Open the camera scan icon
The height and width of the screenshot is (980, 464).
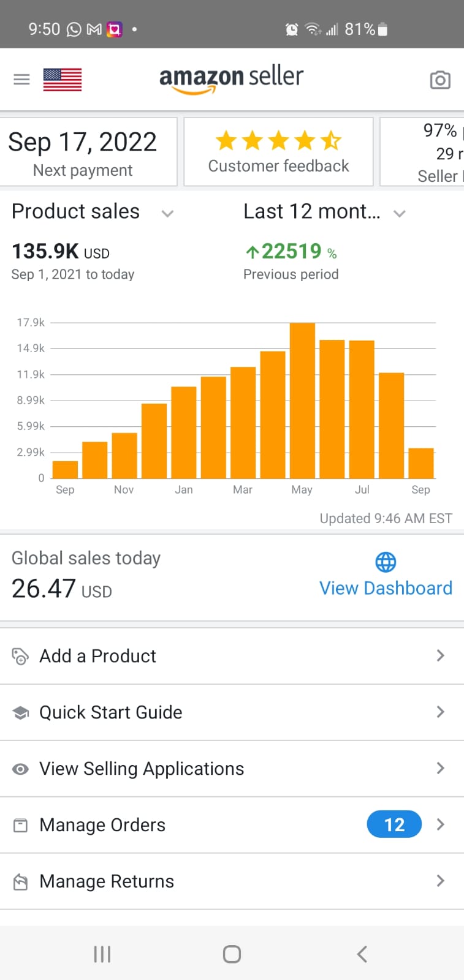click(x=439, y=80)
